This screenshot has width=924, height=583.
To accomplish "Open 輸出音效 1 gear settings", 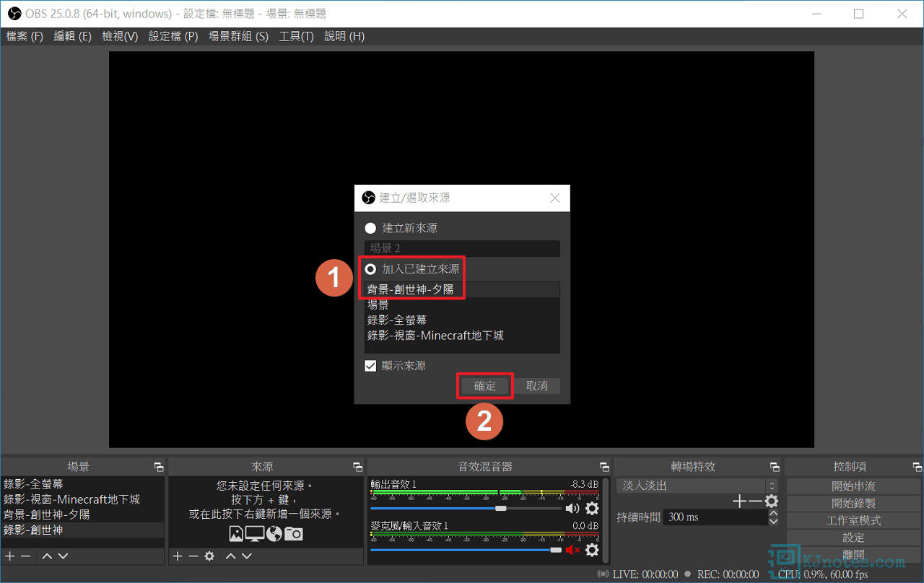I will 592,509.
